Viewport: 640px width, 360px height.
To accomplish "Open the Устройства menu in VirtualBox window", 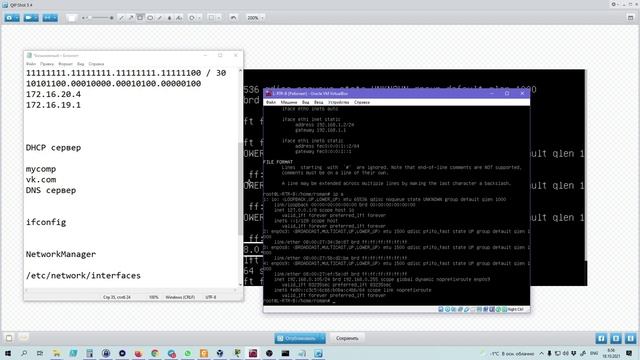I will tap(338, 102).
